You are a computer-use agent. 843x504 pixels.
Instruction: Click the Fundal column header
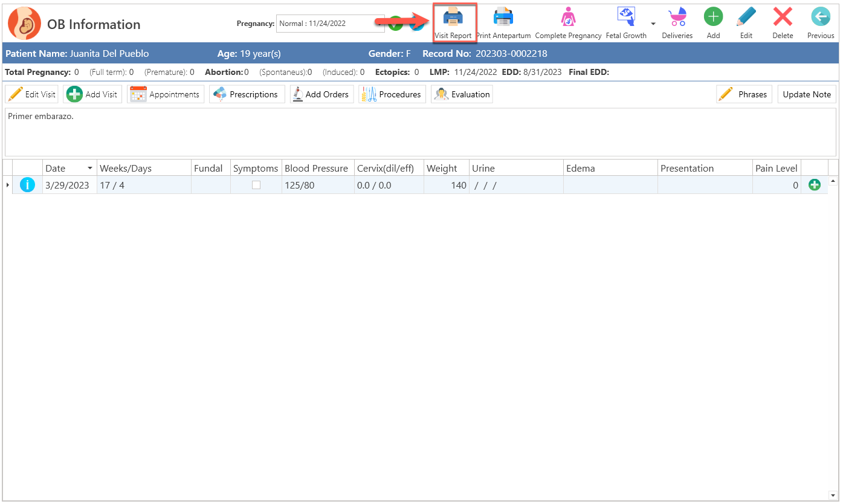[x=210, y=168]
